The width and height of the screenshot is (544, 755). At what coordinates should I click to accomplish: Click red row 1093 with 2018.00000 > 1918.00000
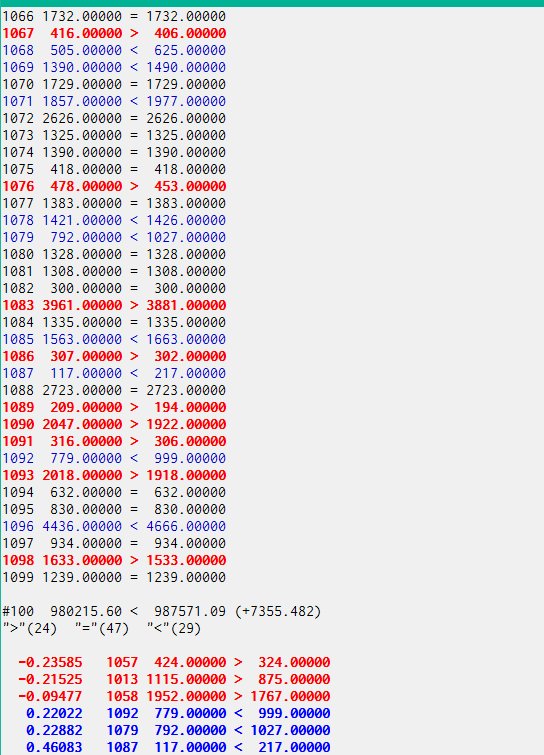click(x=114, y=475)
